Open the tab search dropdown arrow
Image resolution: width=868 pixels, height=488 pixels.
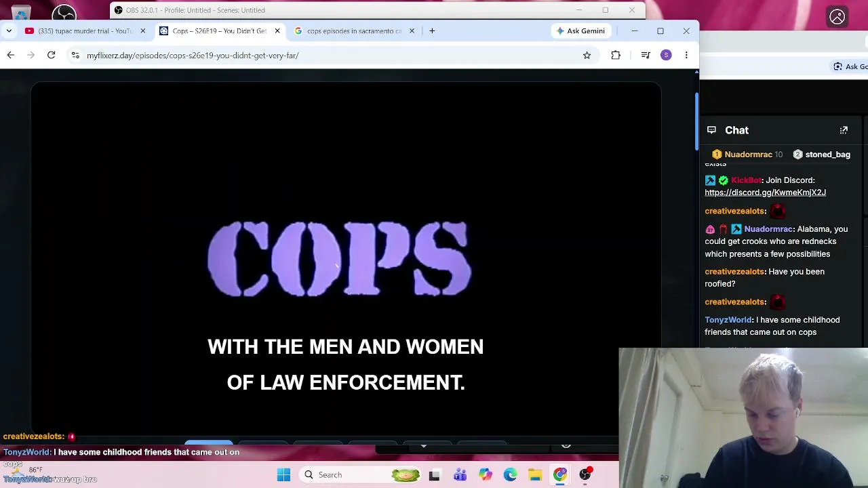[x=9, y=30]
